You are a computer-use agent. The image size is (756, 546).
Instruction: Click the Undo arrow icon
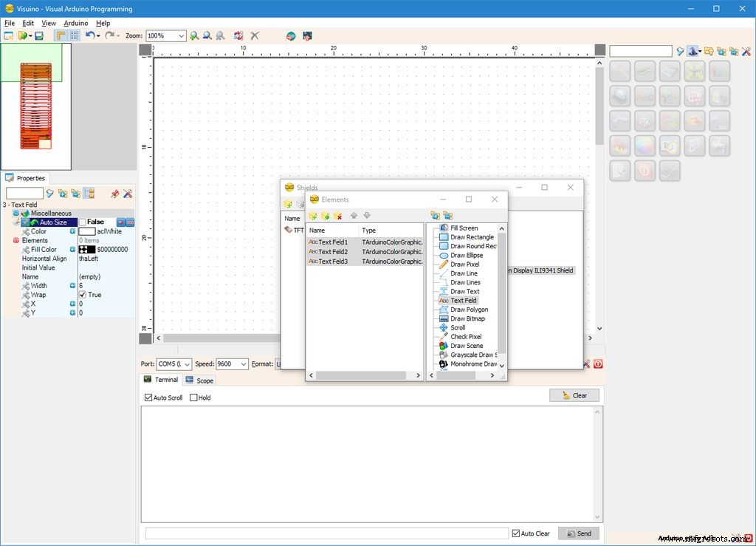[x=89, y=35]
